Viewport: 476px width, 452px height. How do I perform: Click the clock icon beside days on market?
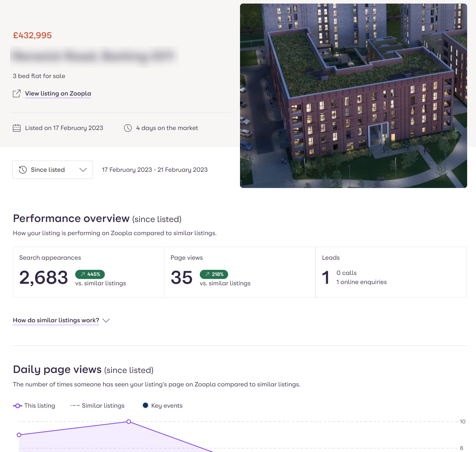128,128
